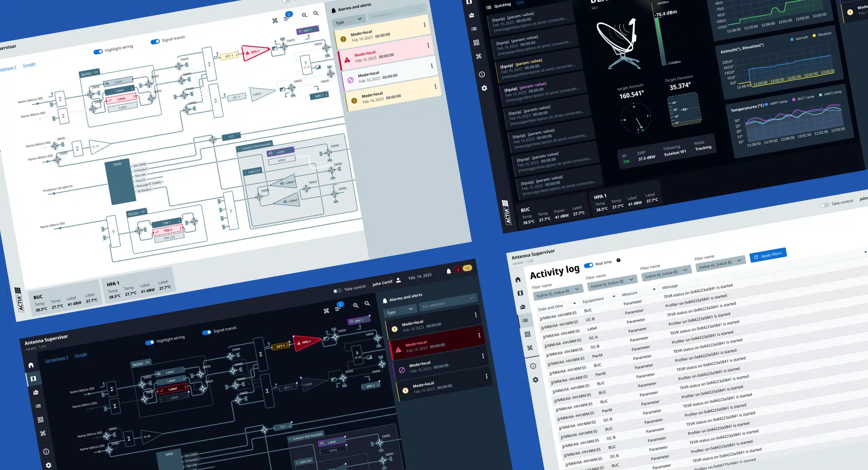Open grid icon in Activity log sidebar

pyautogui.click(x=527, y=334)
